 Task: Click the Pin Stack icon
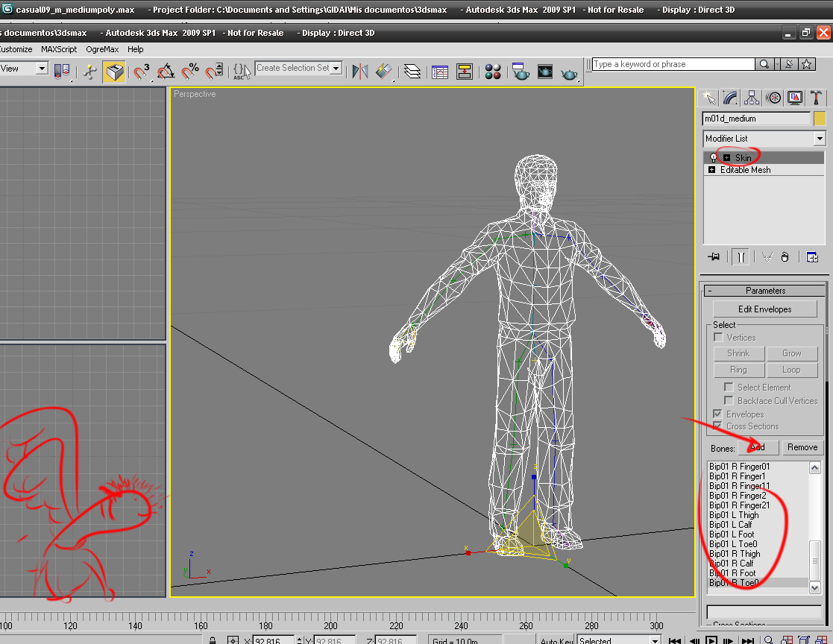(x=714, y=257)
